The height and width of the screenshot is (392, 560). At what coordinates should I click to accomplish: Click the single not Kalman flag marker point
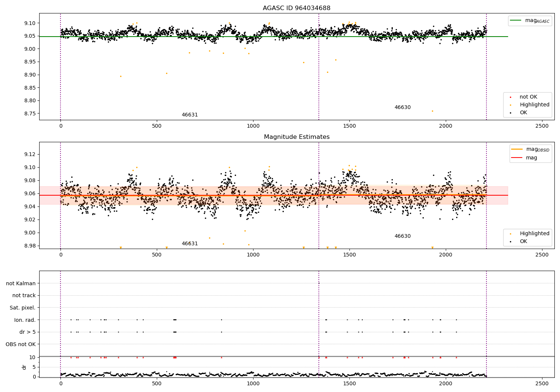pos(319,283)
